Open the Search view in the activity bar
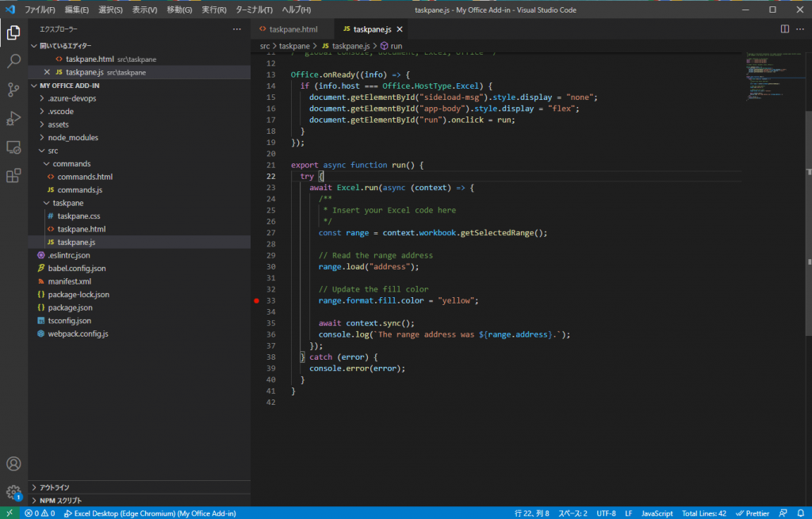This screenshot has height=519, width=812. tap(13, 59)
